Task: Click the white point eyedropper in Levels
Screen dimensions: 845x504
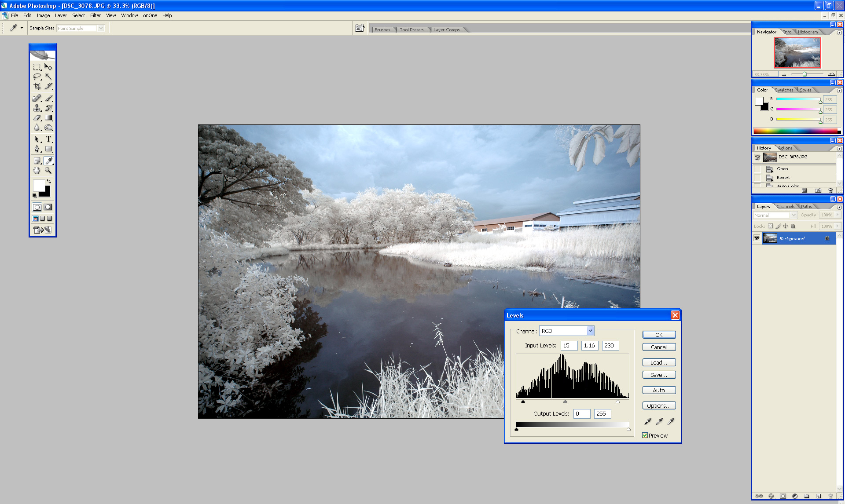Action: click(x=671, y=421)
